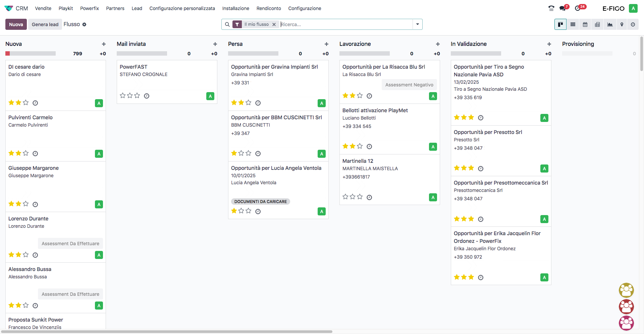Expand the search options dropdown arrow
The width and height of the screenshot is (644, 334).
tap(418, 24)
